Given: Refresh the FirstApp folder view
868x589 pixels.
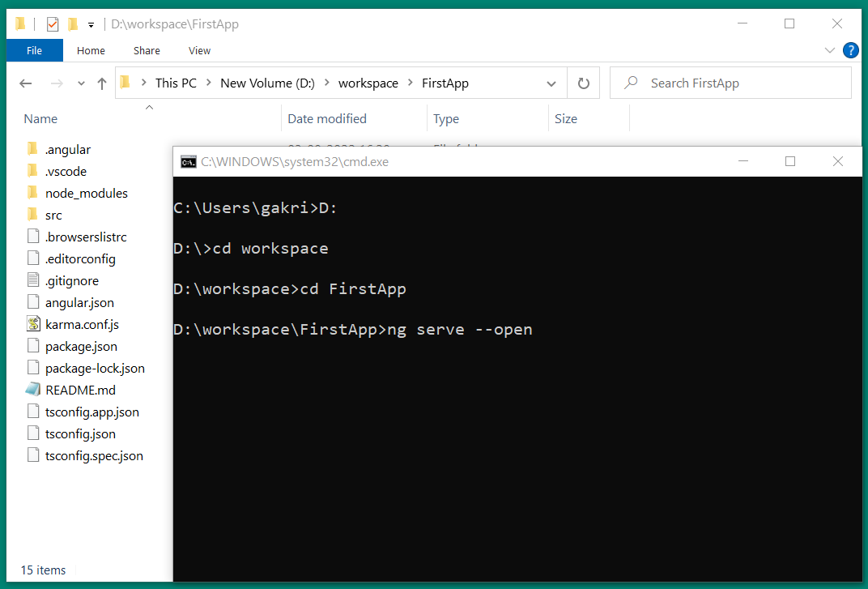Looking at the screenshot, I should point(583,83).
